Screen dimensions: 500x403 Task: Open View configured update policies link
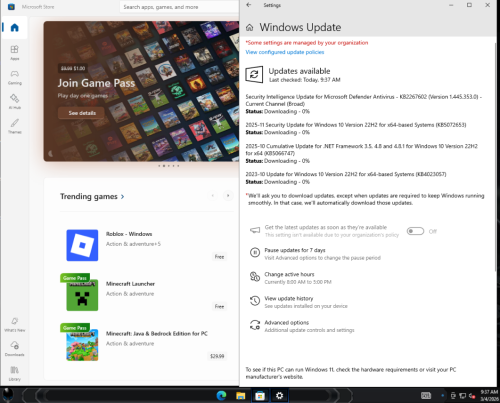coord(285,52)
